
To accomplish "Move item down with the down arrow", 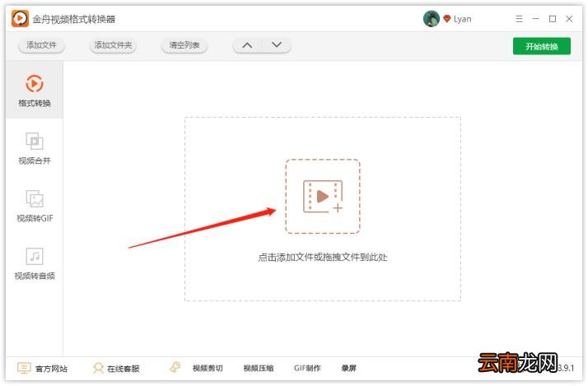I will pos(277,45).
